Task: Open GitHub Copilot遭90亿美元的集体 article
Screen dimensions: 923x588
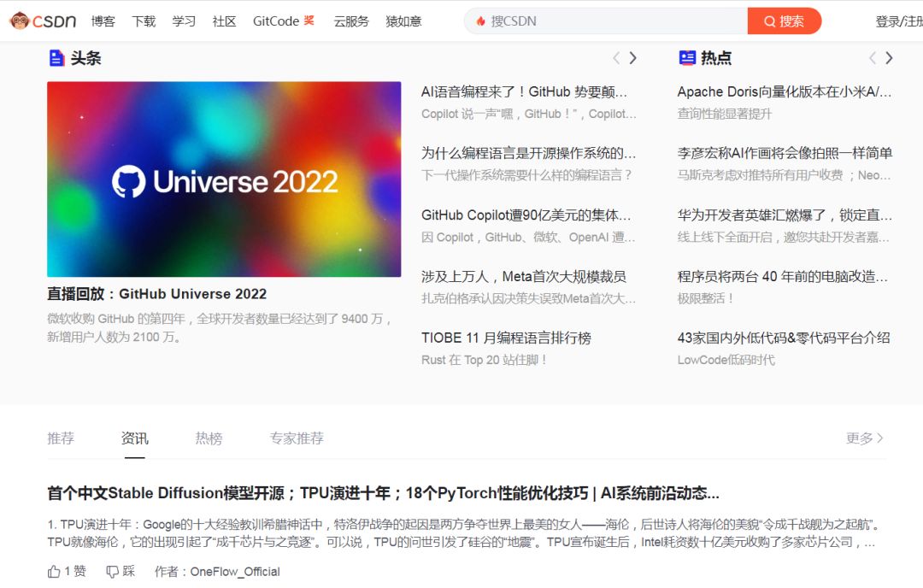Action: click(526, 215)
